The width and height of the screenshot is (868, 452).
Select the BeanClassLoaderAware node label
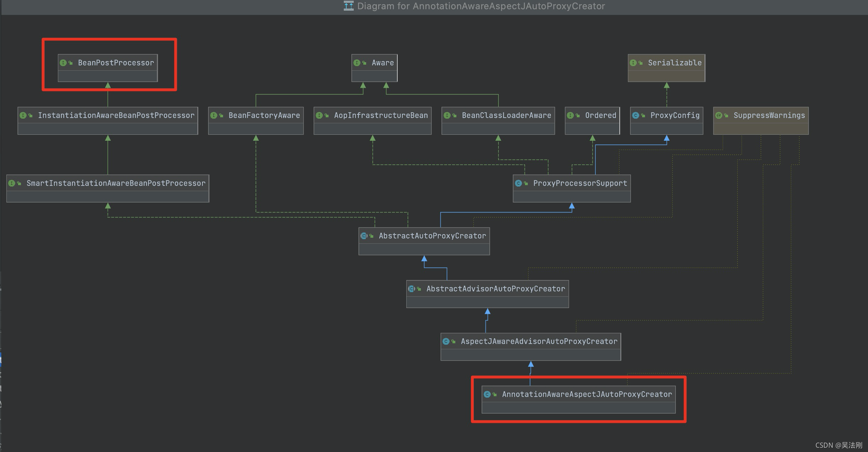(506, 115)
